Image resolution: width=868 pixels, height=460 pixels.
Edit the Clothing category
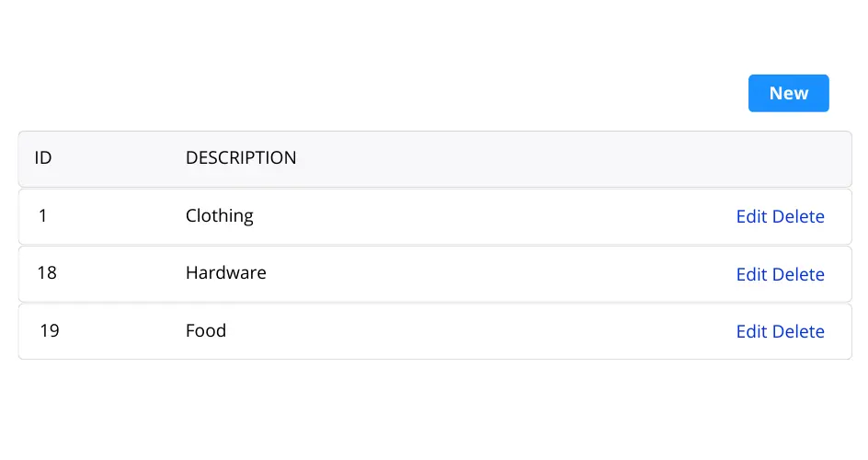pos(751,216)
